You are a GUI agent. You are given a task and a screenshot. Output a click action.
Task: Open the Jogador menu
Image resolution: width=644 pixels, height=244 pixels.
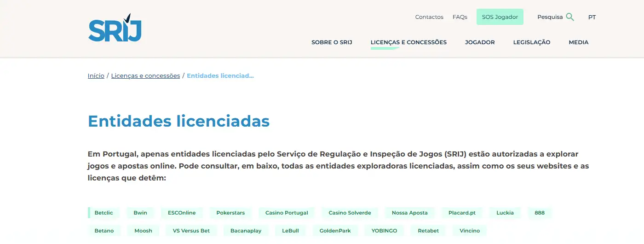(480, 42)
